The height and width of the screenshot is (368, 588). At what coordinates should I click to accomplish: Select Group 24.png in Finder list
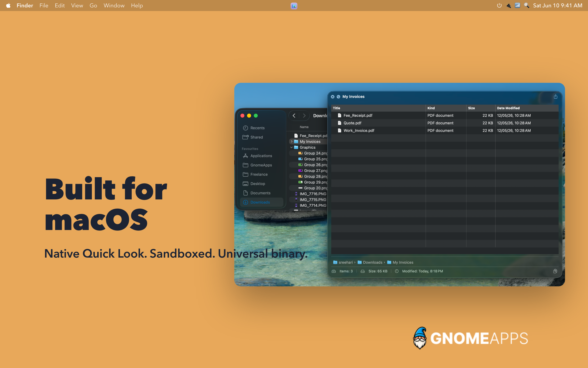308,153
